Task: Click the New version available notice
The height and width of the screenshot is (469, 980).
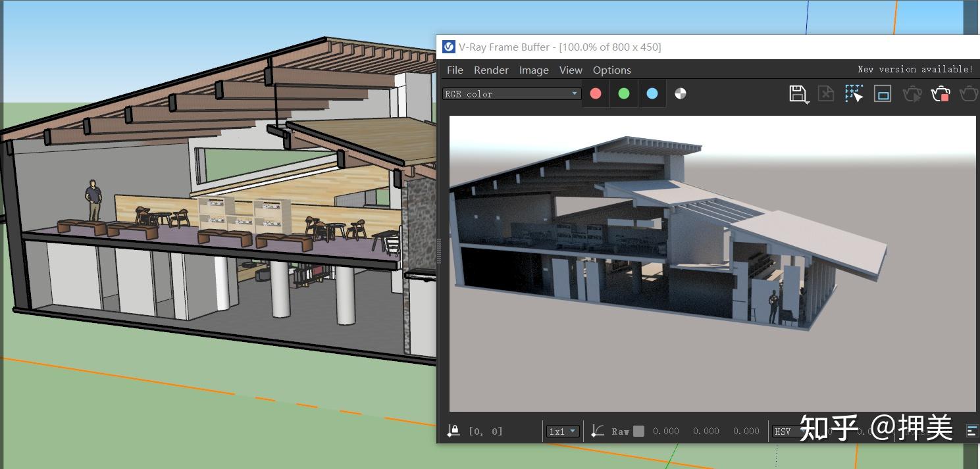Action: 915,69
